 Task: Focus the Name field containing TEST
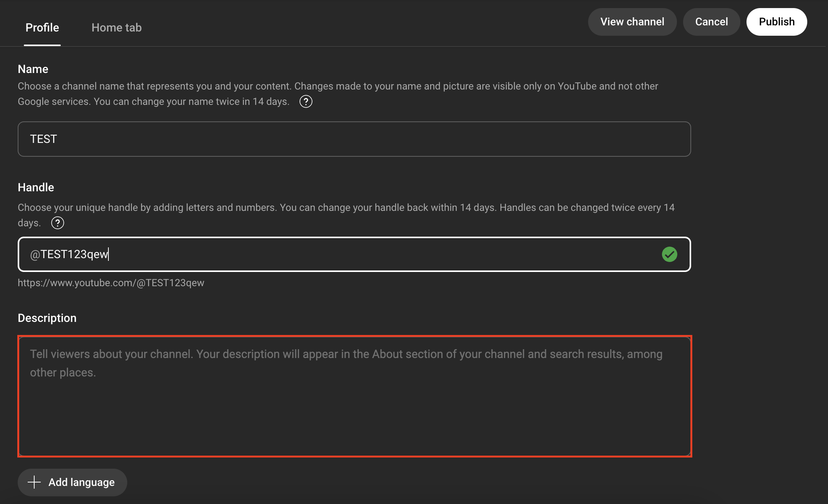point(354,139)
